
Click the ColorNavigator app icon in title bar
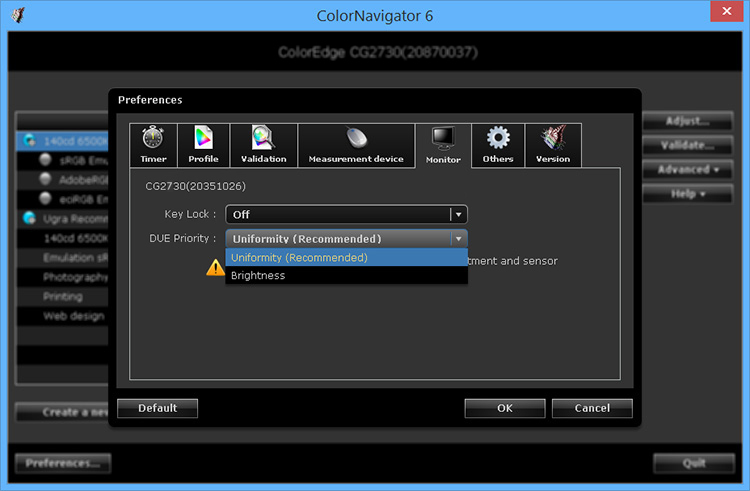(18, 15)
